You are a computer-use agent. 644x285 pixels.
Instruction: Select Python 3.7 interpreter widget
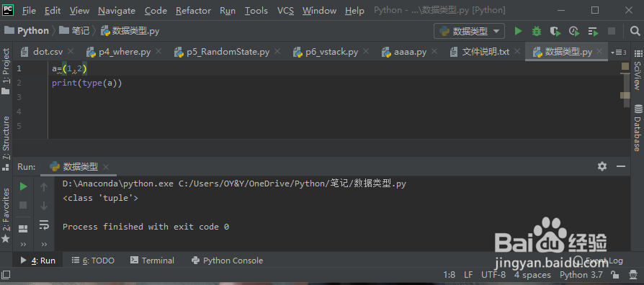tap(581, 275)
